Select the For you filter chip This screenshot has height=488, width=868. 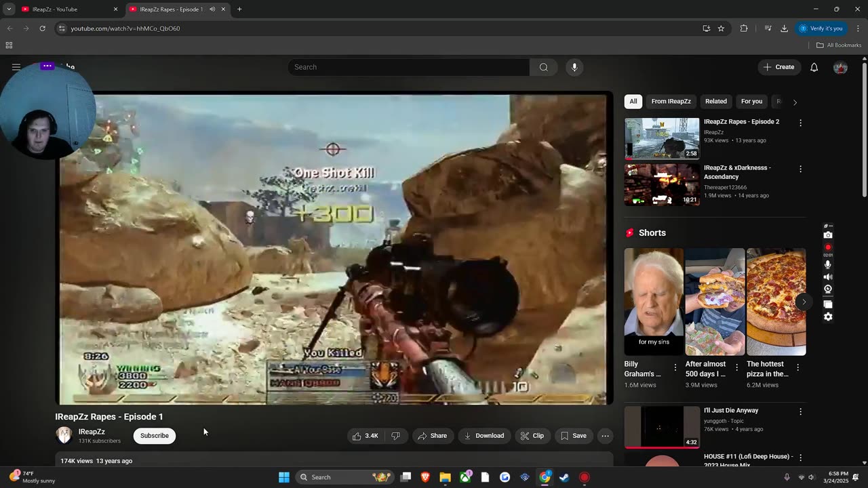pyautogui.click(x=751, y=102)
